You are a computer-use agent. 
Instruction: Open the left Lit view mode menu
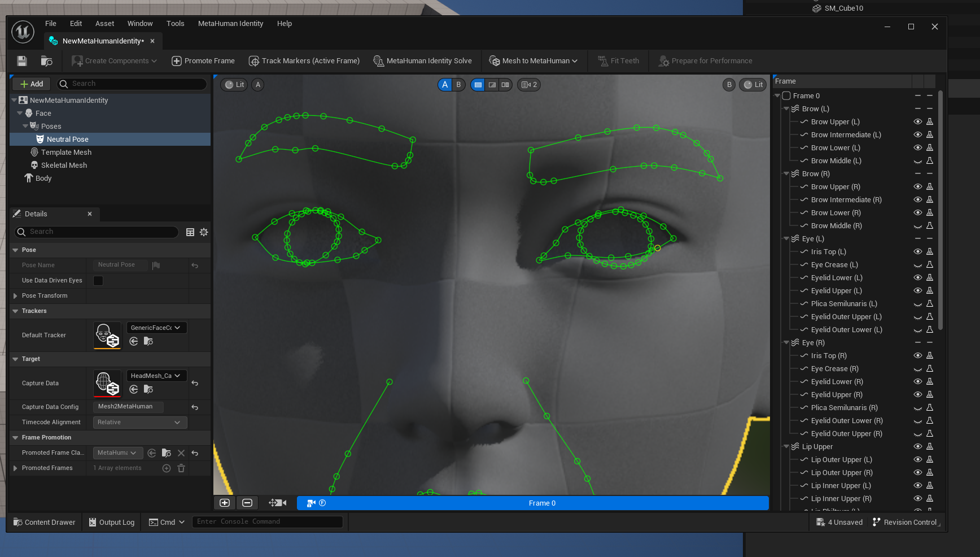click(x=234, y=85)
